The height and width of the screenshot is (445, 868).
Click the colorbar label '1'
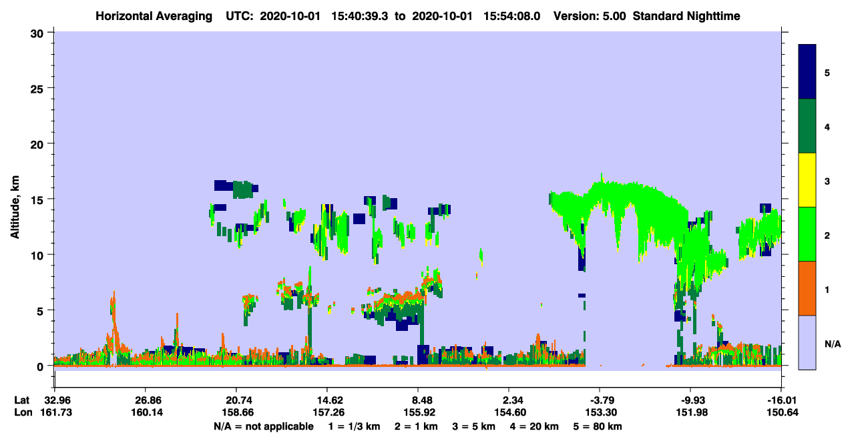pos(827,288)
